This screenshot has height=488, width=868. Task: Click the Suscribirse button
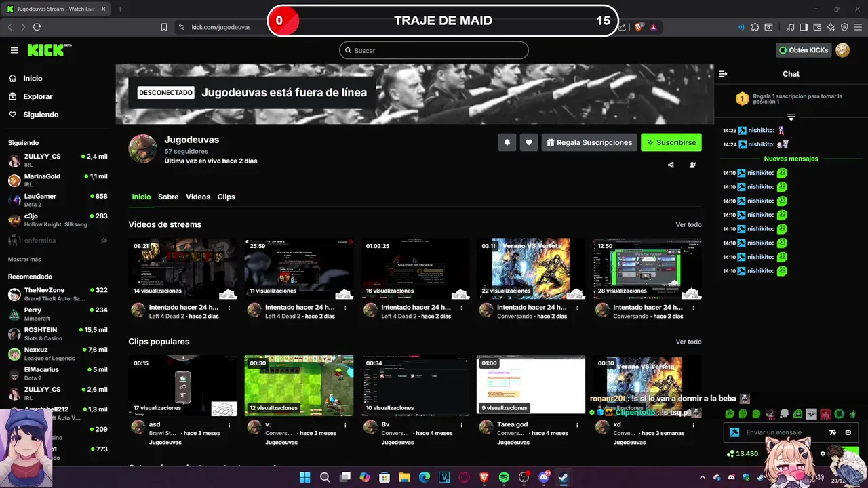671,142
